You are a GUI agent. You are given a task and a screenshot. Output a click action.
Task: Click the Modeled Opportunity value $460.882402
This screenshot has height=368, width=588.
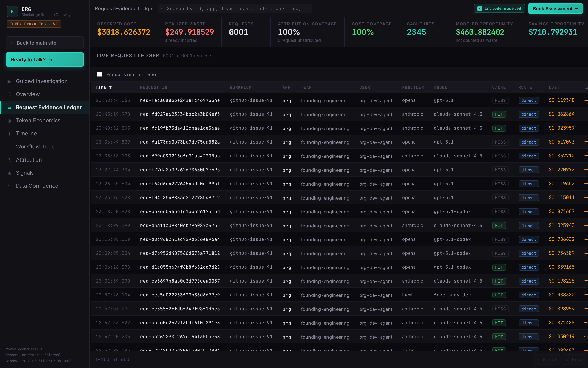[x=480, y=32]
